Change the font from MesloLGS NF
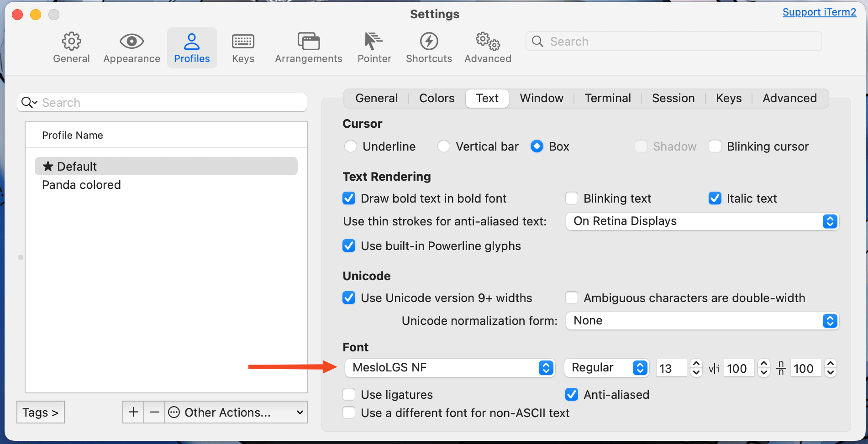The width and height of the screenshot is (868, 444). point(545,368)
